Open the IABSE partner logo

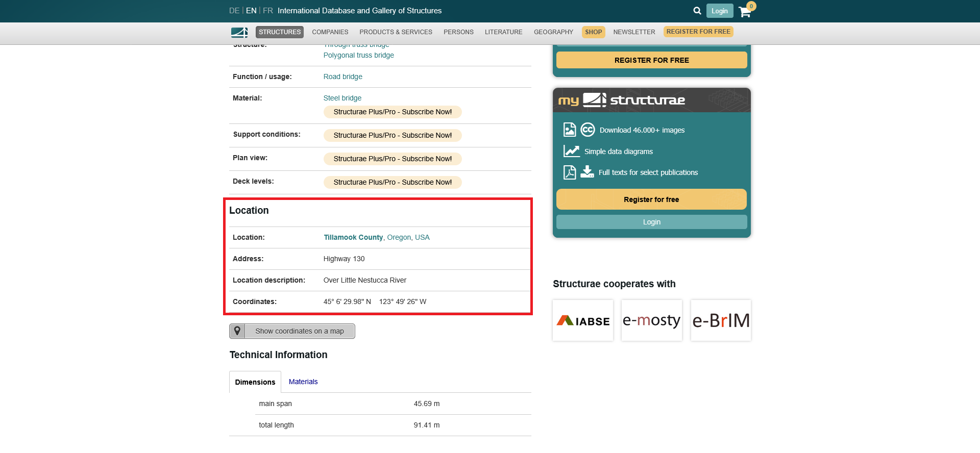pos(583,320)
